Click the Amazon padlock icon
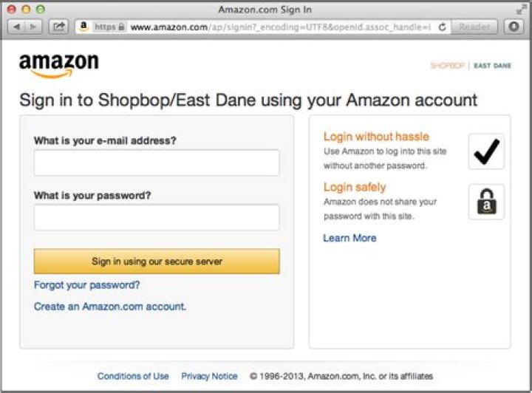The width and height of the screenshot is (532, 393). (486, 202)
